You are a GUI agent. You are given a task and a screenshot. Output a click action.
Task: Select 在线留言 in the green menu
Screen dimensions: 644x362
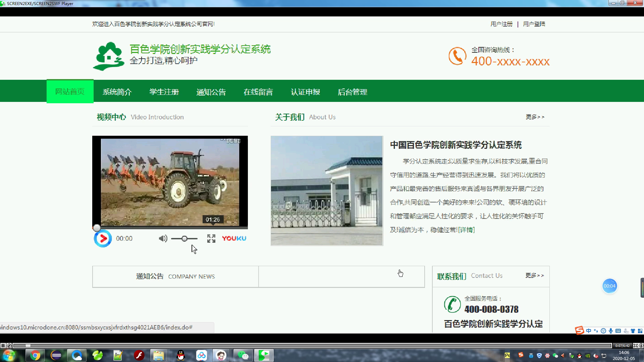point(258,92)
